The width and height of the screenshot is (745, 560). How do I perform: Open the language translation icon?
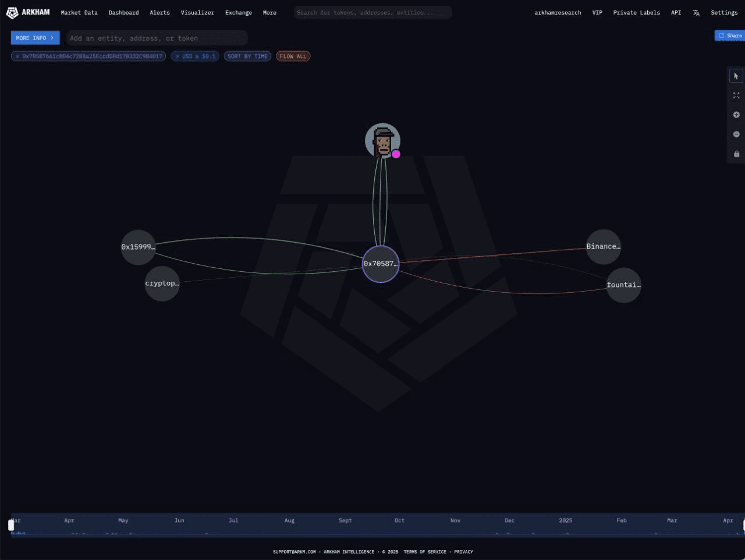tap(696, 13)
